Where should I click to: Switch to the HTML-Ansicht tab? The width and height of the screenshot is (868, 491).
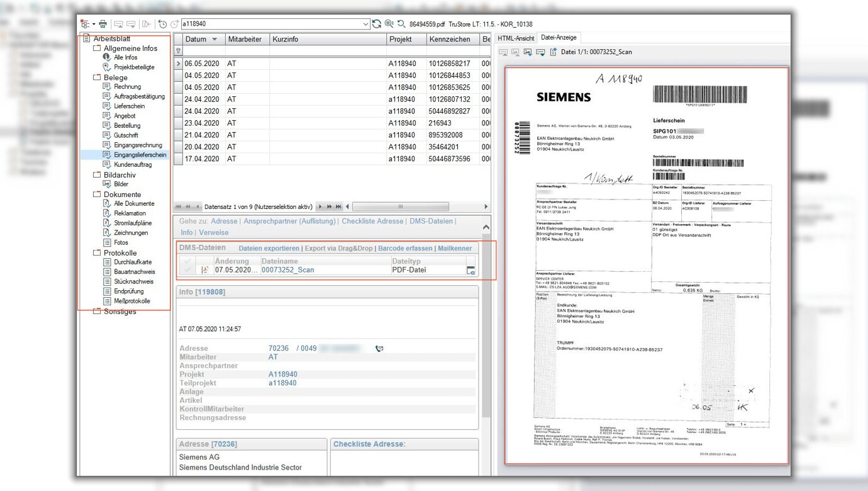click(x=516, y=38)
